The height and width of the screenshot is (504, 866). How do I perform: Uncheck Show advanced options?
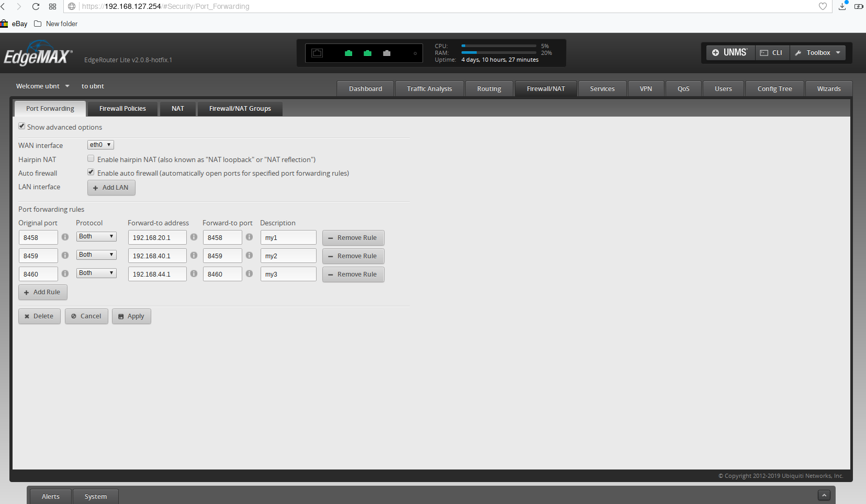22,125
